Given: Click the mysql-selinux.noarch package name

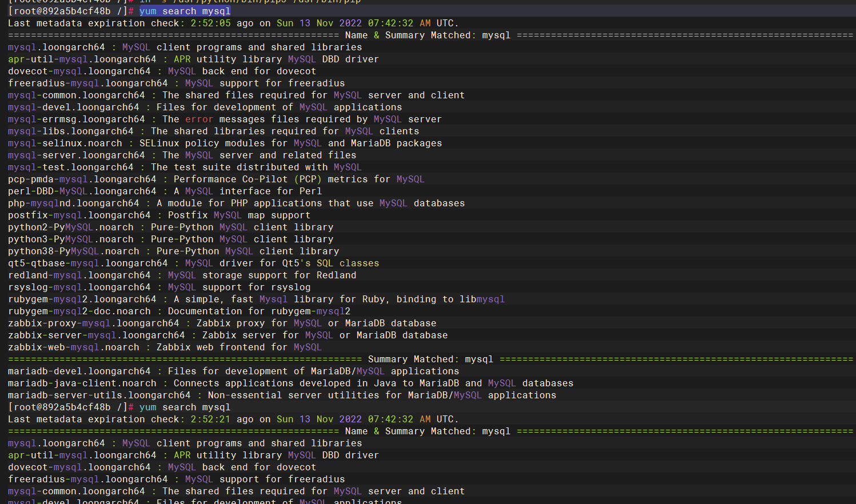Looking at the screenshot, I should [65, 143].
